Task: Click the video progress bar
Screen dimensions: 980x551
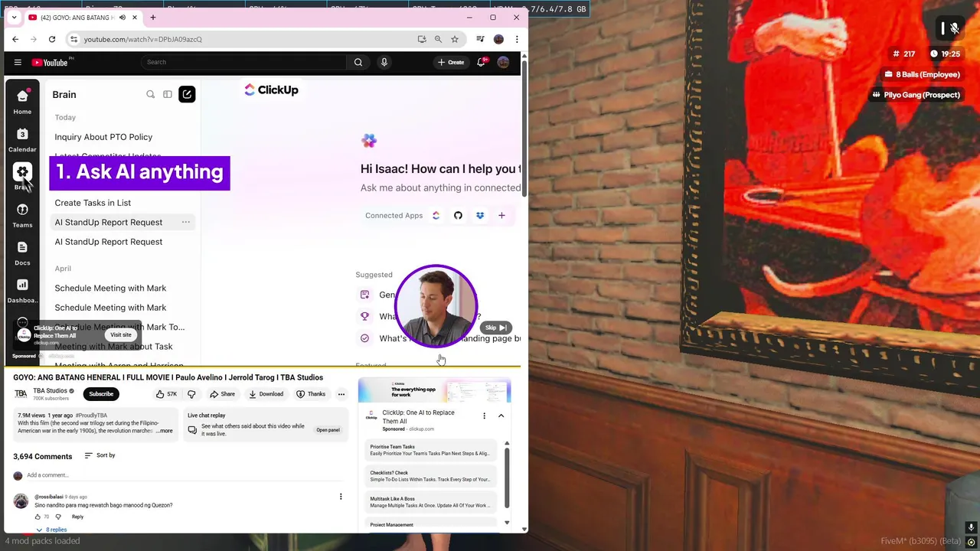Action: pyautogui.click(x=262, y=367)
